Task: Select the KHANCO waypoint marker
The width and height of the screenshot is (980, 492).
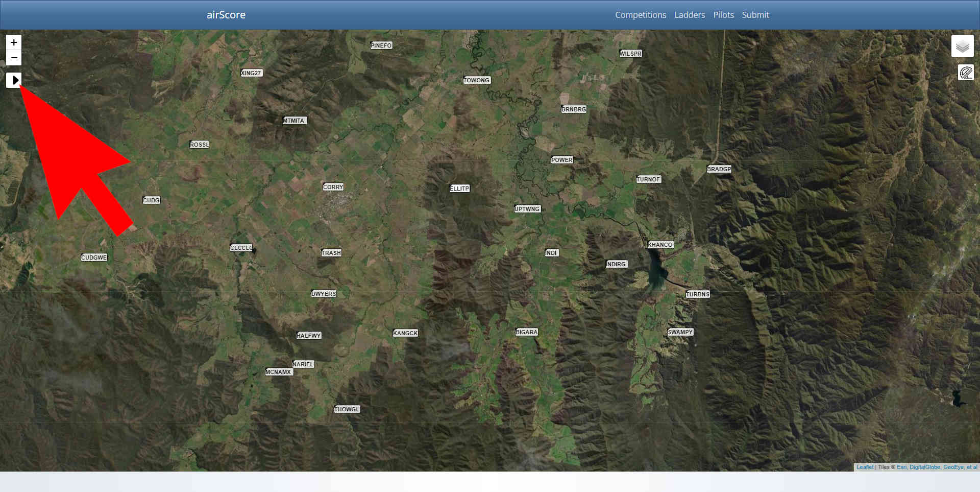Action: [660, 244]
